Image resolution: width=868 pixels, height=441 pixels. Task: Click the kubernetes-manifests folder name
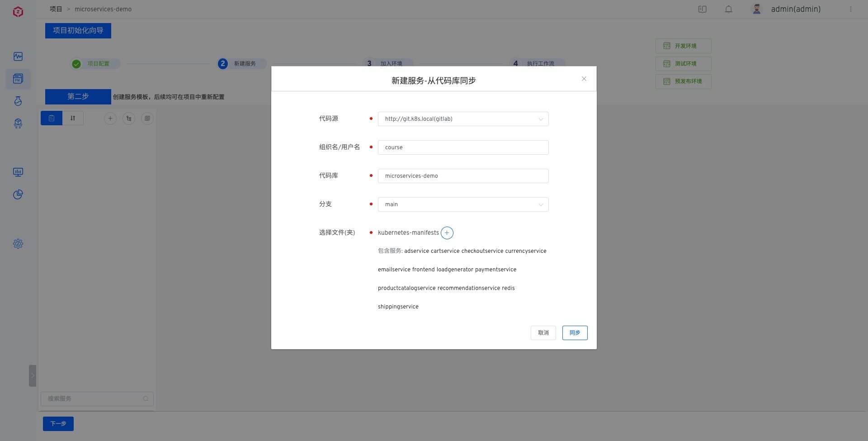408,232
